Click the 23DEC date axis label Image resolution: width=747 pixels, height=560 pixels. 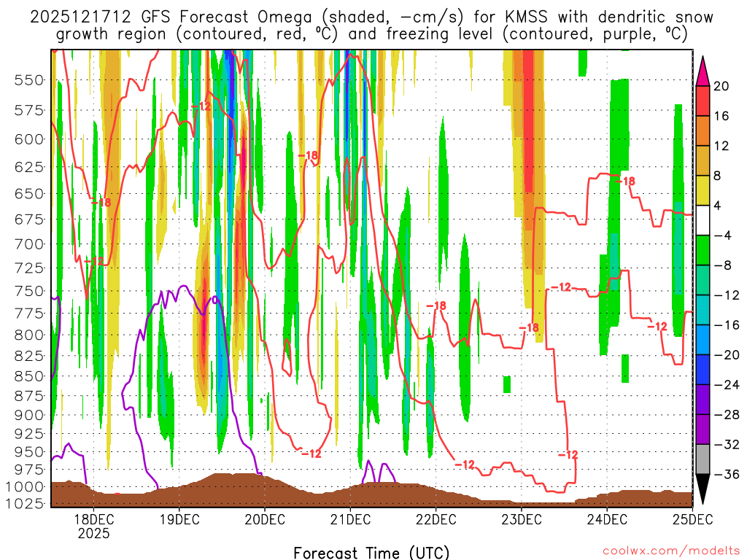click(x=521, y=519)
